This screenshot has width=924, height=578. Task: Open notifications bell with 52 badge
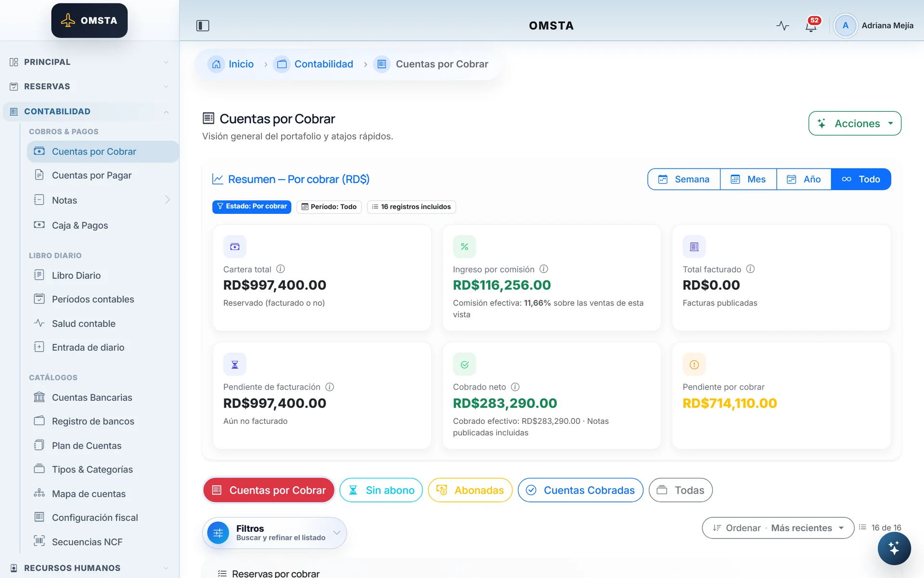811,26
